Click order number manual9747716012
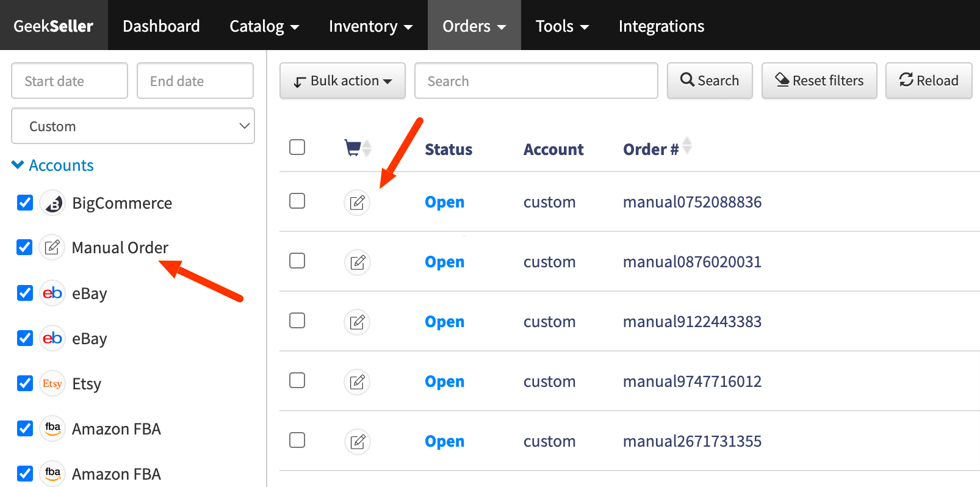The image size is (980, 487). pos(692,381)
